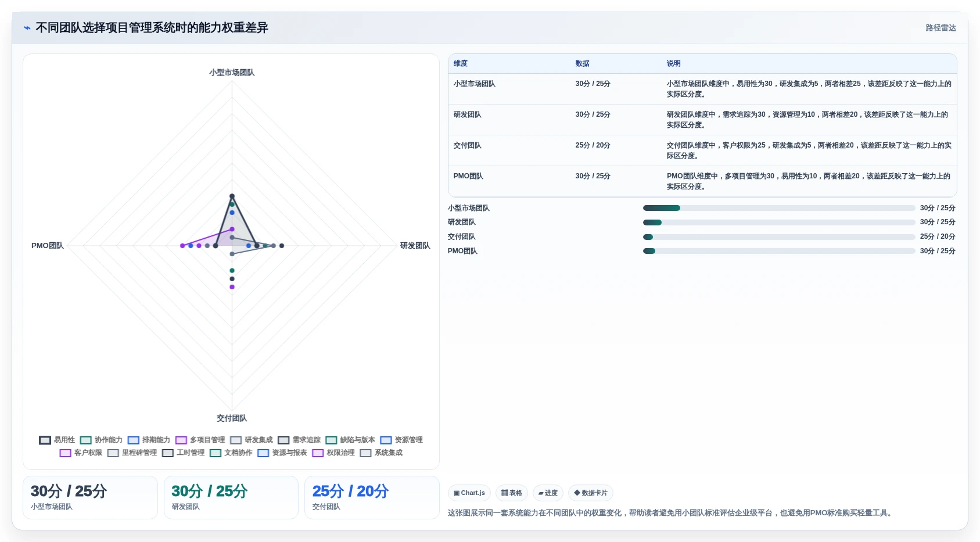Click the 25分 / 20分 value in the table
980x542 pixels.
(x=593, y=145)
